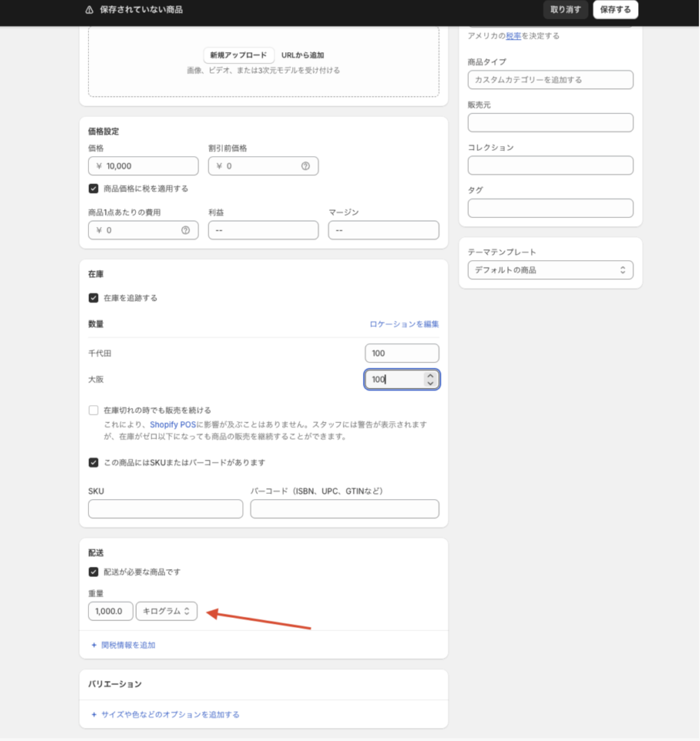This screenshot has width=700, height=741.
Task: Click the マージン field
Action: pos(384,230)
